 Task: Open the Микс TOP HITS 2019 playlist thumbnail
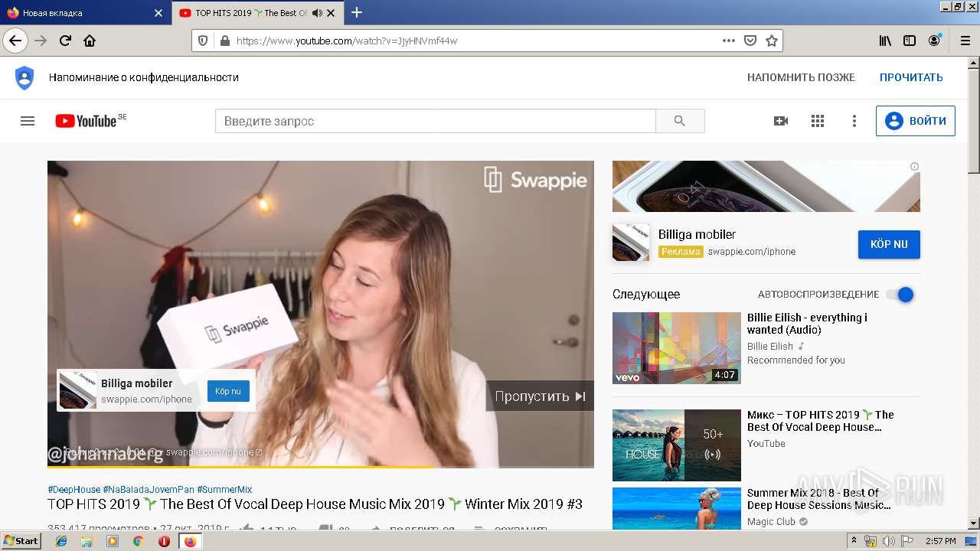coord(677,445)
